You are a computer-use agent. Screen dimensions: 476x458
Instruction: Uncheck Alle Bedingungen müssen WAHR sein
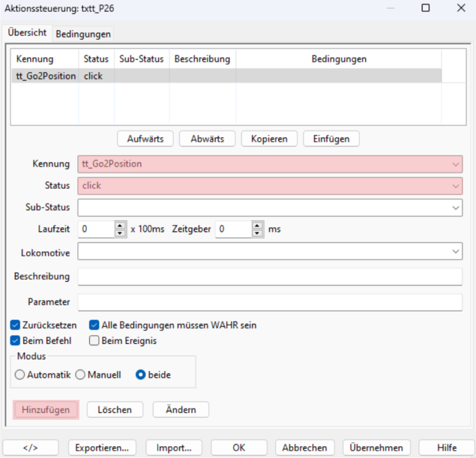pyautogui.click(x=94, y=325)
